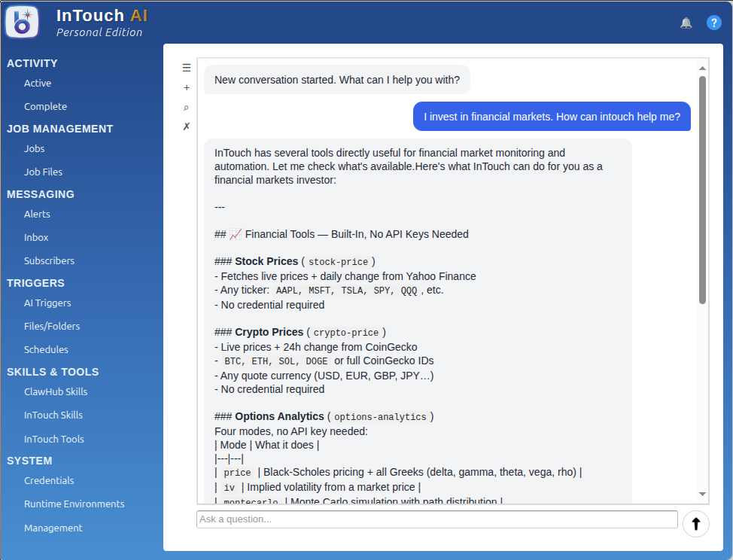The image size is (733, 560).
Task: Click "Fetches live prices" Yahoo Finance line
Action: point(345,276)
